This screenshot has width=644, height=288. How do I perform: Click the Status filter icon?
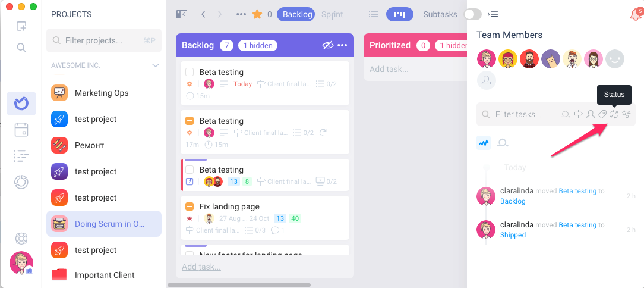pos(614,114)
